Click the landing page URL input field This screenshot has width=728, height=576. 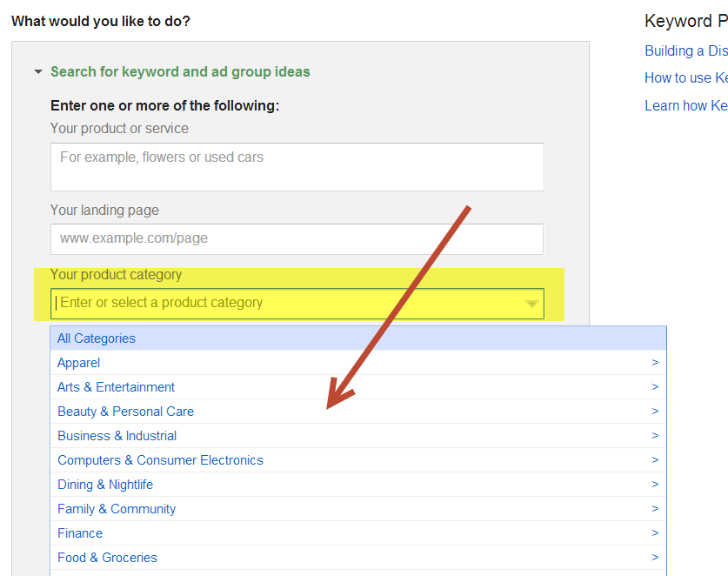tap(297, 238)
